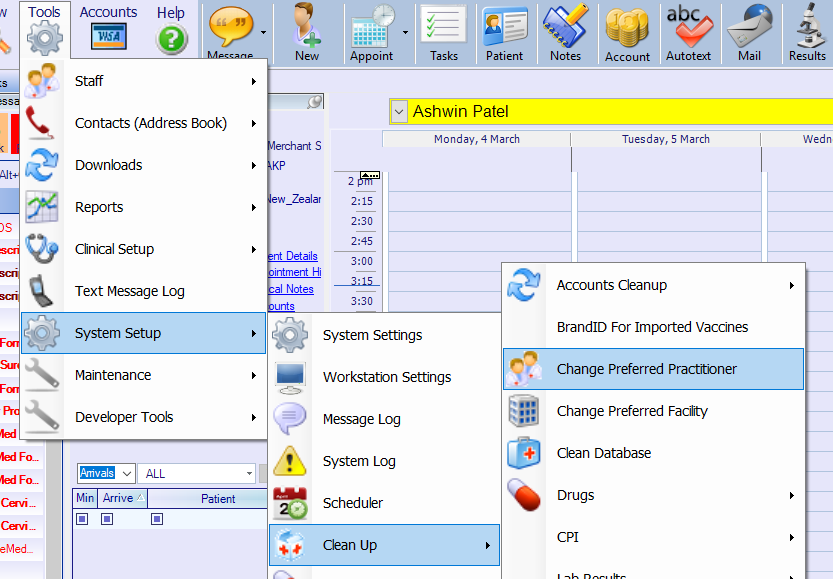Click the Tuesday, 5 March day header
This screenshot has height=579, width=833.
click(666, 139)
